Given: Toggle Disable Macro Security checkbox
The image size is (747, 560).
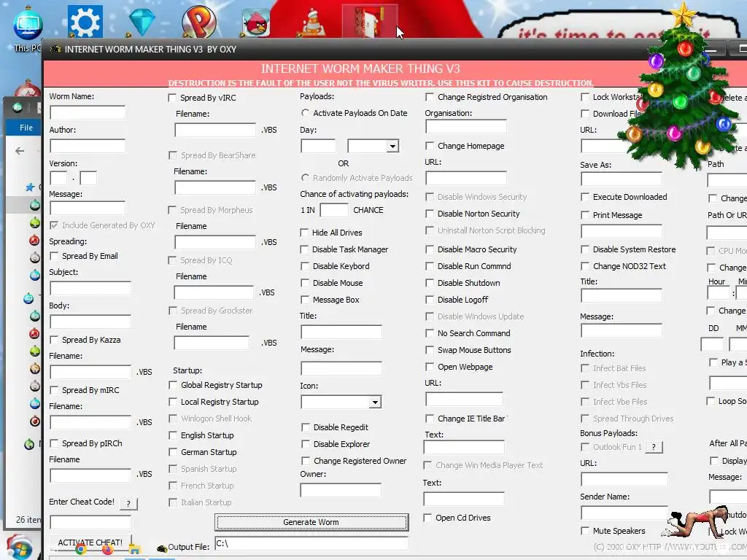Looking at the screenshot, I should (x=429, y=249).
